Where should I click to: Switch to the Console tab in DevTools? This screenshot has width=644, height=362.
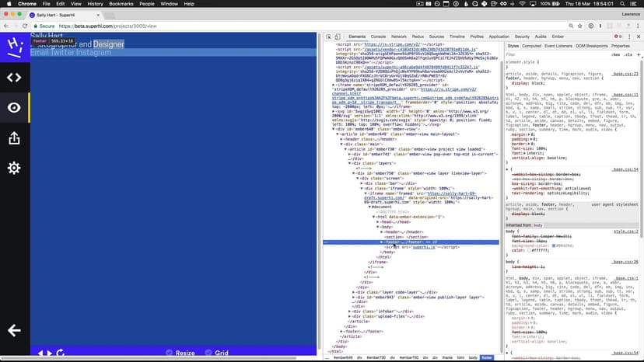point(378,37)
